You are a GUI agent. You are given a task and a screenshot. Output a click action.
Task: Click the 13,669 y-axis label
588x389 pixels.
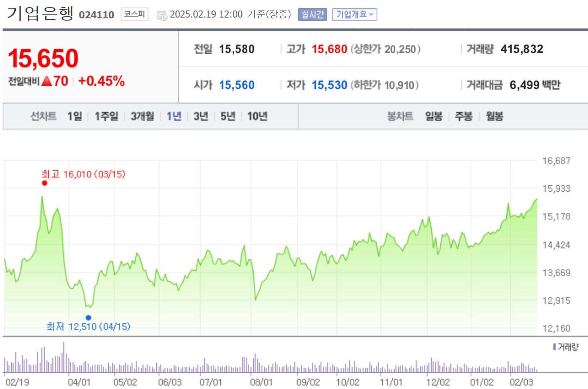pyautogui.click(x=556, y=273)
